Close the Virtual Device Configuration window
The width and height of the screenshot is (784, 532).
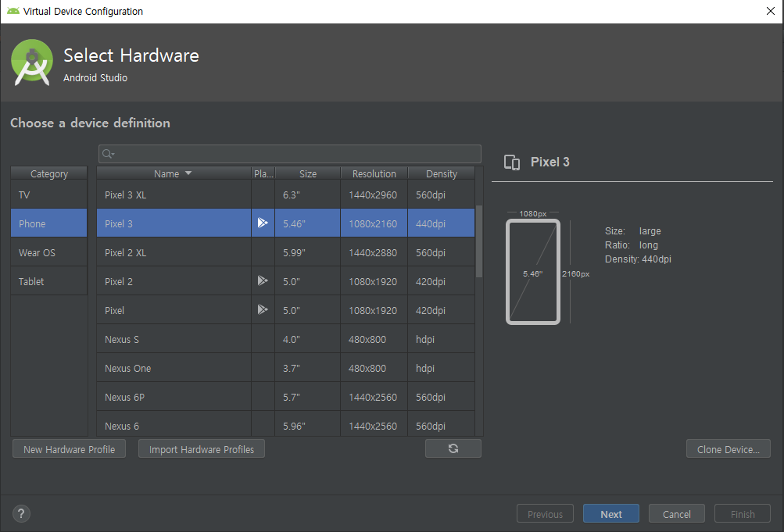click(x=771, y=11)
